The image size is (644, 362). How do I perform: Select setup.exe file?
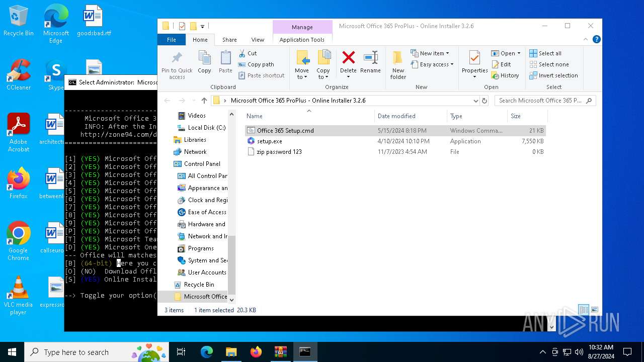pyautogui.click(x=395, y=141)
